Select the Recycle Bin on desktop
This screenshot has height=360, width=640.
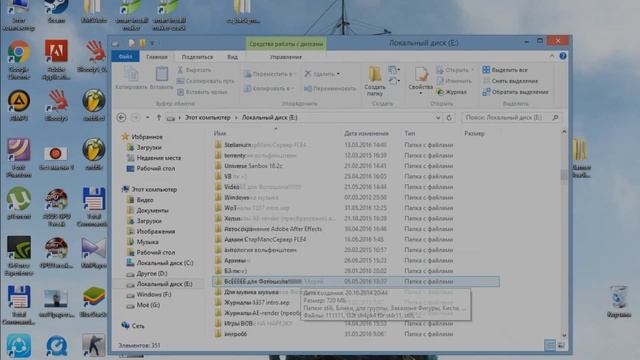click(619, 302)
